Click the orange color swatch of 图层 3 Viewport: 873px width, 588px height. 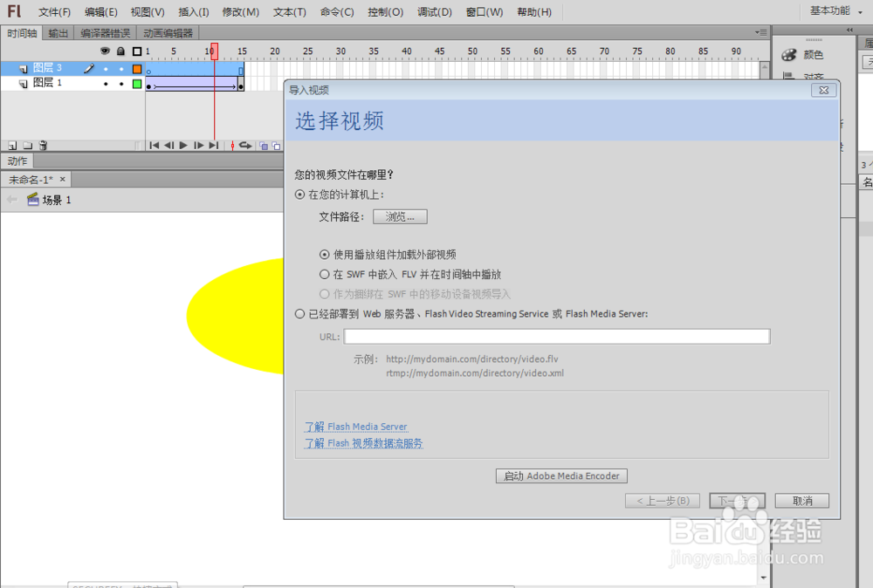point(137,69)
